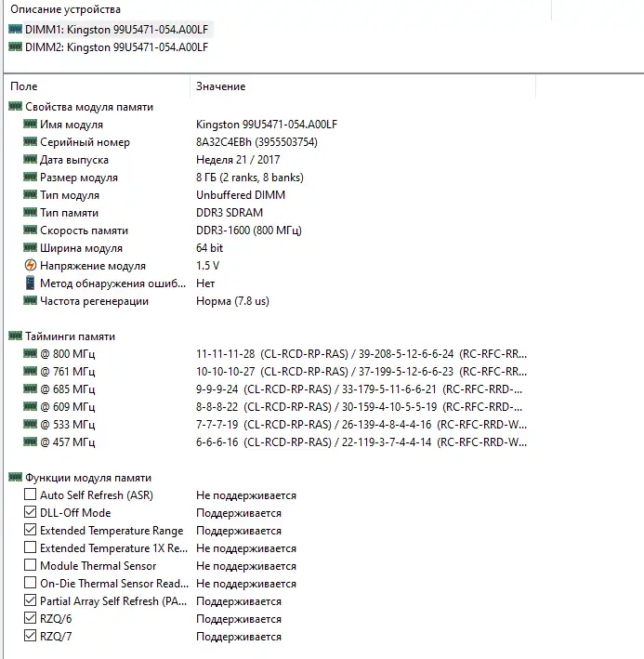Viewport: 644px width, 659px height.
Task: Click the icon beside '@ 685 МГц'
Action: [30, 389]
